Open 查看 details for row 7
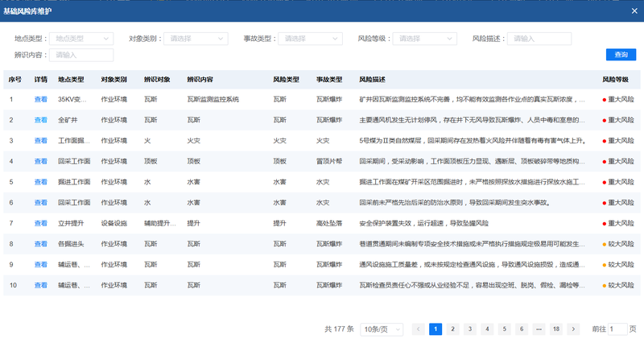Image resolution: width=644 pixels, height=343 pixels. click(x=41, y=224)
